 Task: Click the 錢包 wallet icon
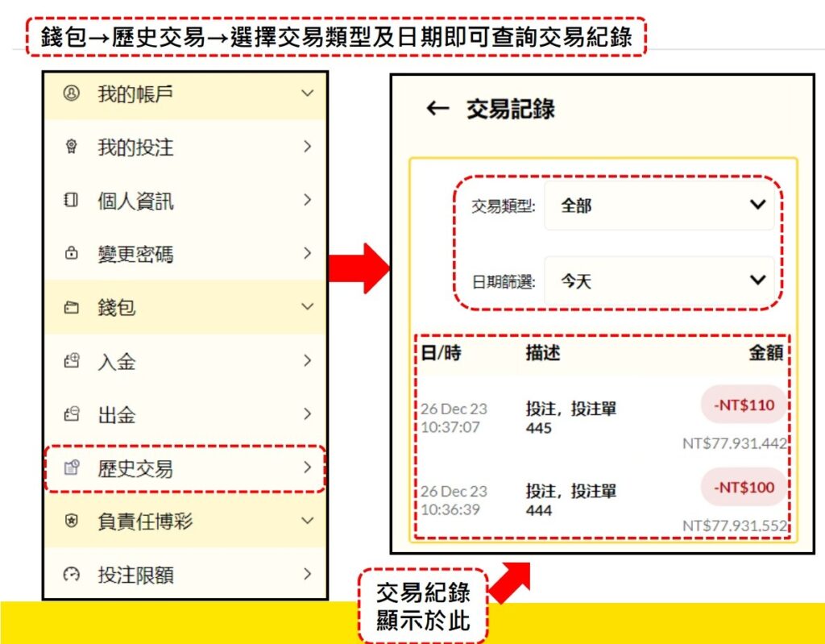coord(72,307)
